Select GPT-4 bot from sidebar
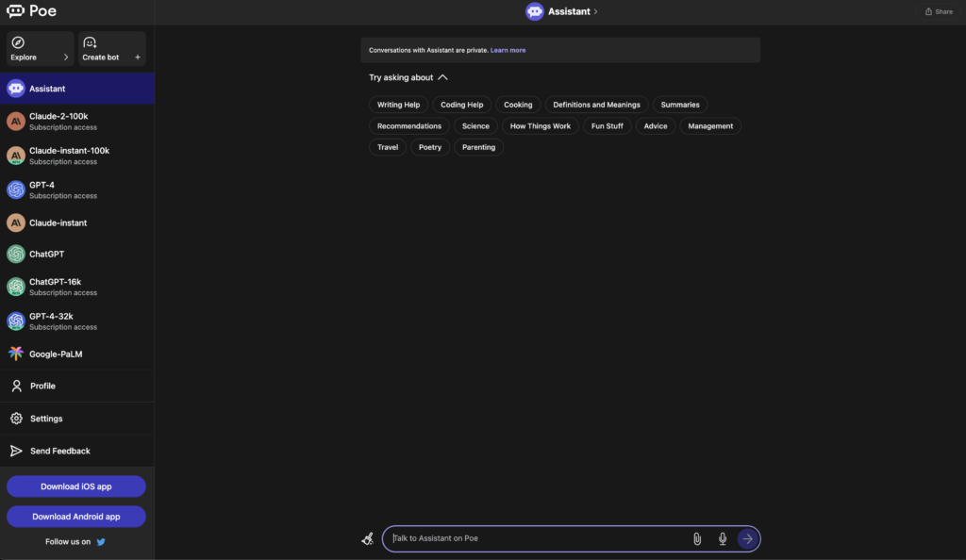 coord(77,189)
